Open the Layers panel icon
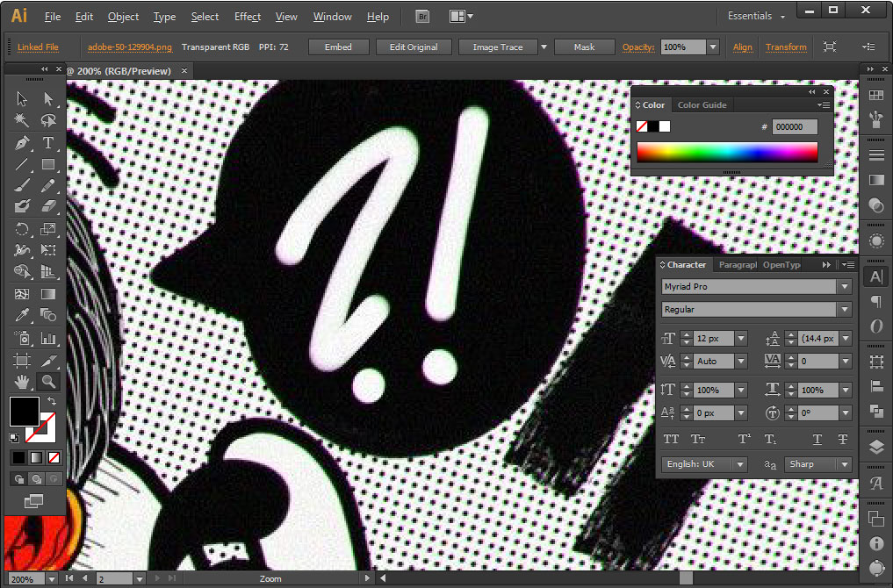893x588 pixels. 875,446
